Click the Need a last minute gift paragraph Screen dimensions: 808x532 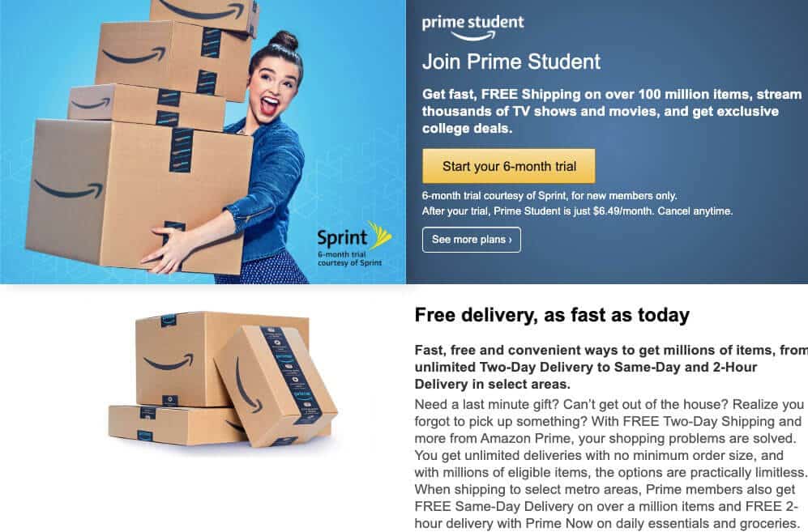coord(611,463)
